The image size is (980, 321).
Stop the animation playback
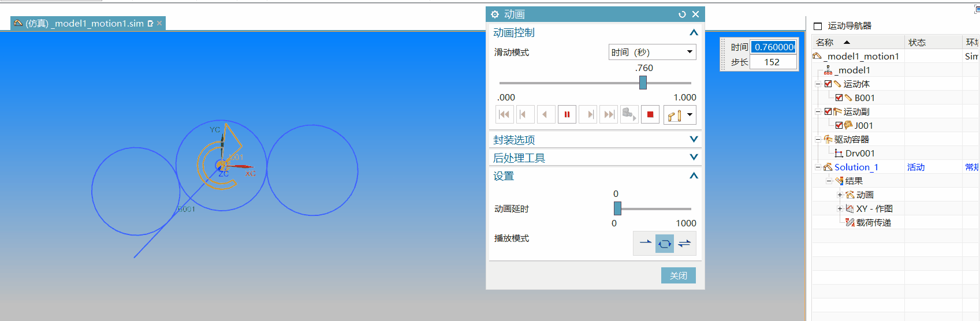[650, 114]
